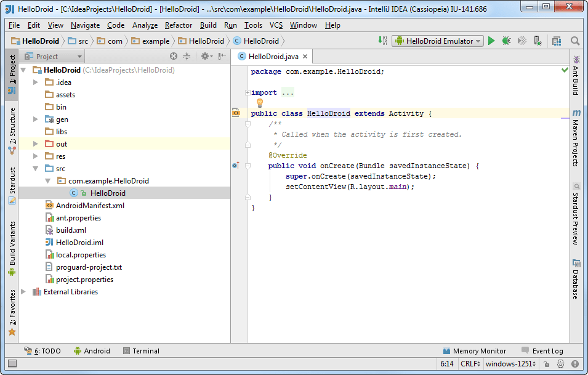Toggle Build Variants tool window
The image size is (588, 375).
[12, 248]
